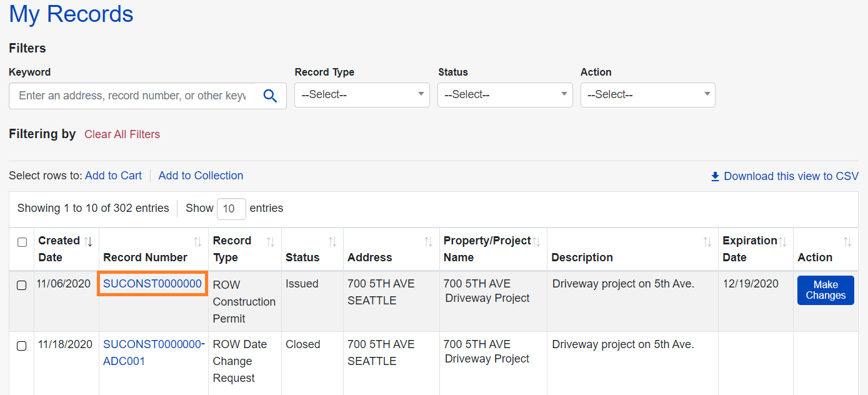Open record SUCONST0000000 link
The image size is (868, 395).
pos(152,284)
